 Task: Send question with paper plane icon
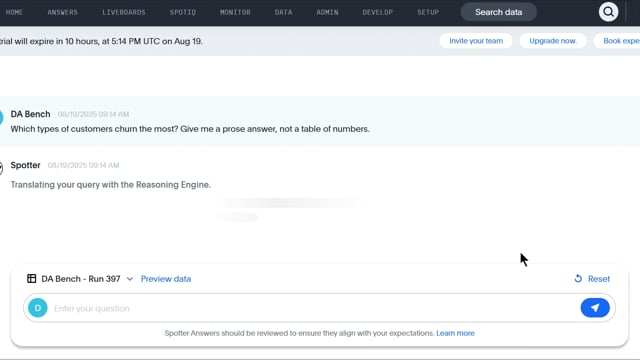[x=595, y=308]
